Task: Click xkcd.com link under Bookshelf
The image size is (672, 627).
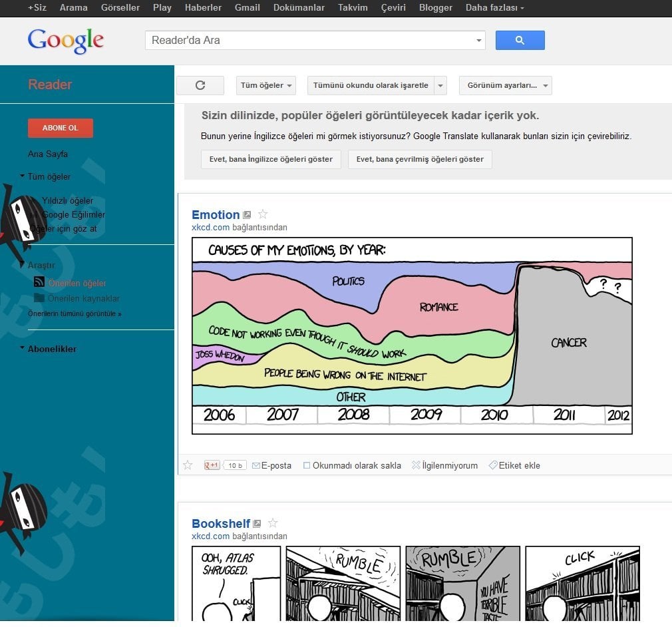Action: pyautogui.click(x=210, y=536)
